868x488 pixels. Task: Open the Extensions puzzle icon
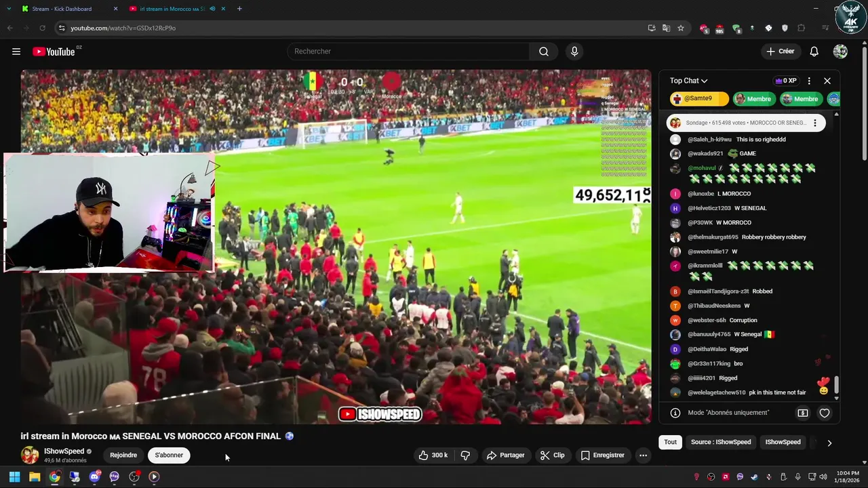pos(802,28)
